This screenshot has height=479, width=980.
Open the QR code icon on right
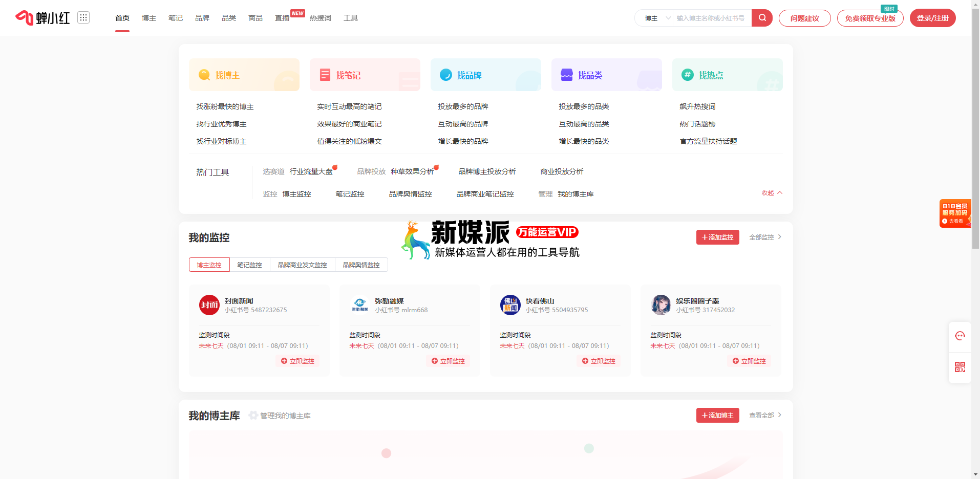coord(960,367)
